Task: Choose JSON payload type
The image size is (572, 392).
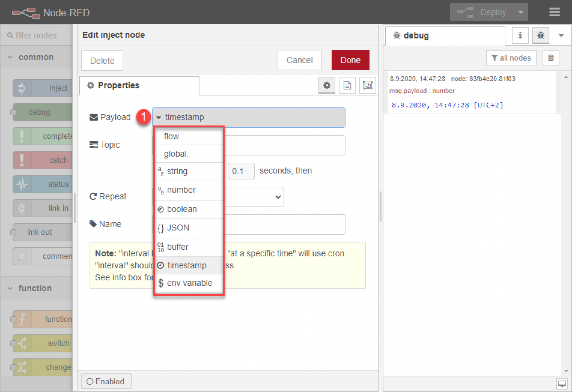Action: [178, 228]
